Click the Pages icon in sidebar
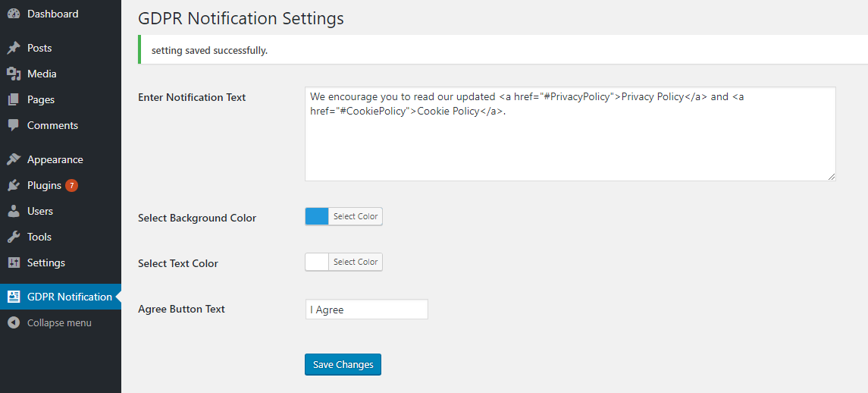Screen dimensions: 868x393 [x=14, y=100]
